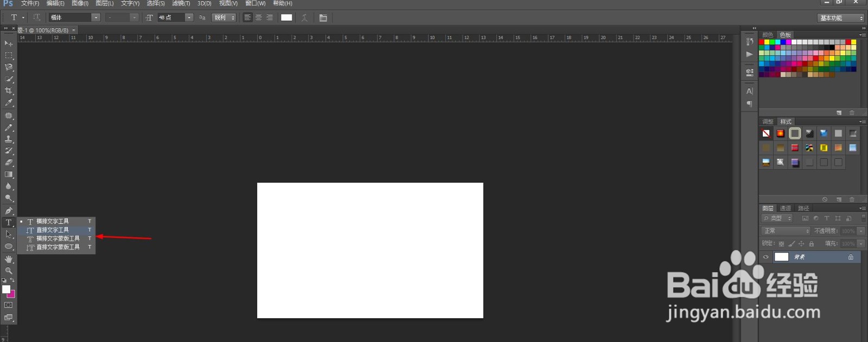
Task: Lock image pixels brush icon
Action: (x=792, y=244)
